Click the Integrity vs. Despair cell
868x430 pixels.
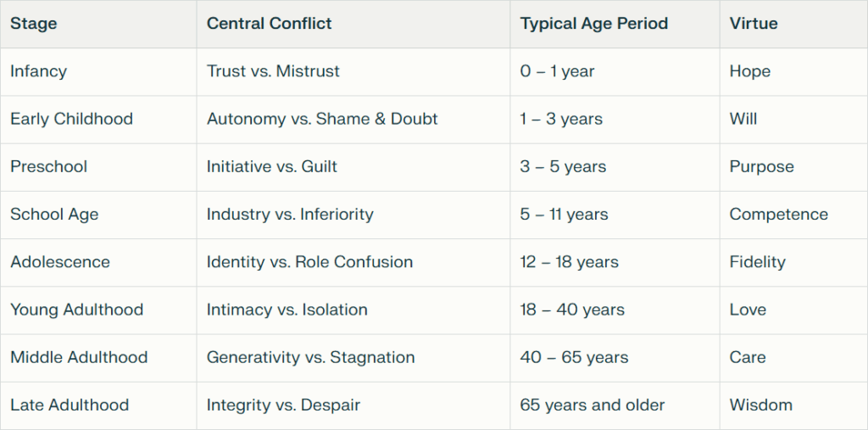tap(283, 405)
